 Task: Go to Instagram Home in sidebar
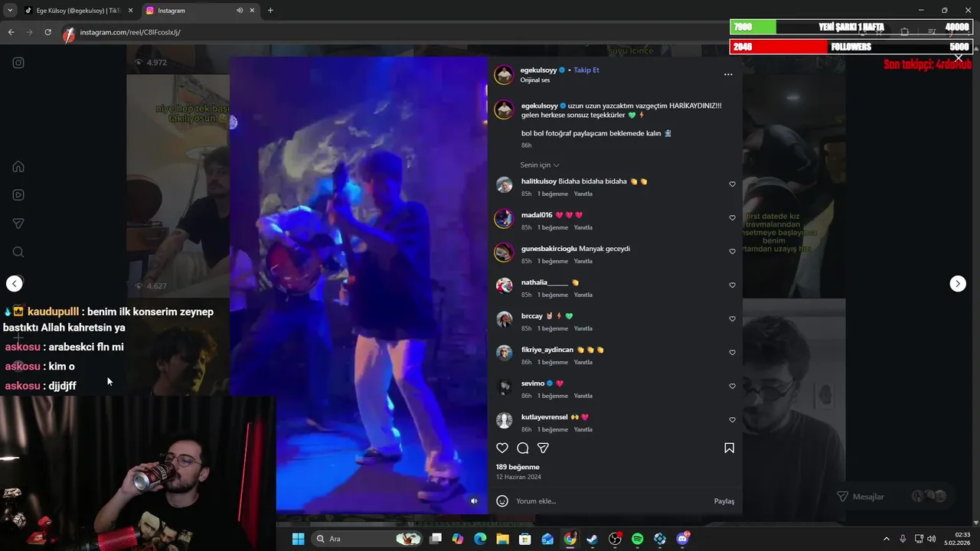click(18, 167)
